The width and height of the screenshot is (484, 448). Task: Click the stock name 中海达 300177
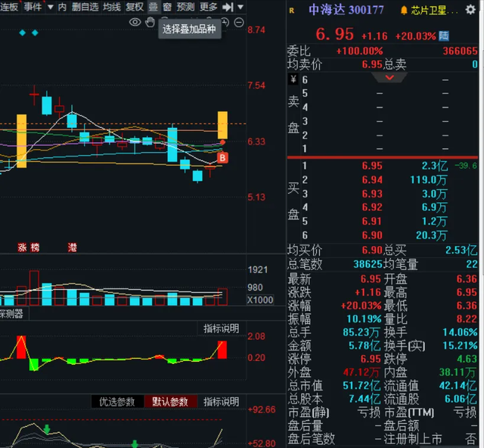tap(346, 10)
